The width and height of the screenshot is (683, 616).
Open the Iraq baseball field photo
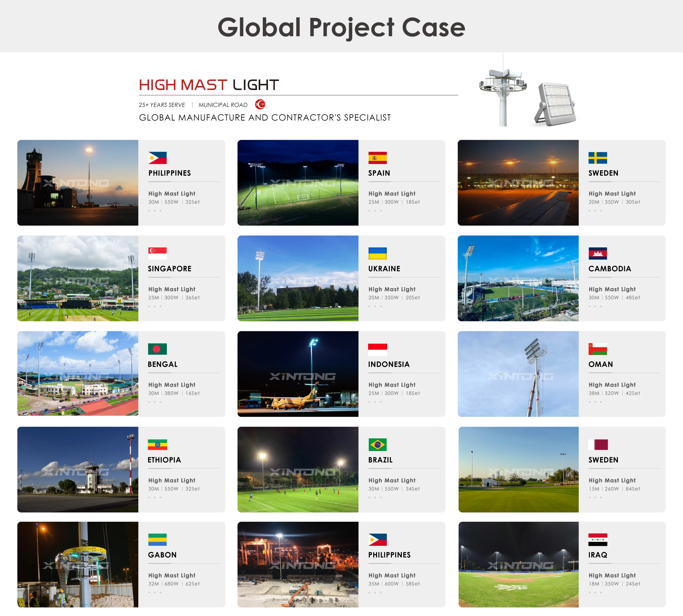(518, 564)
